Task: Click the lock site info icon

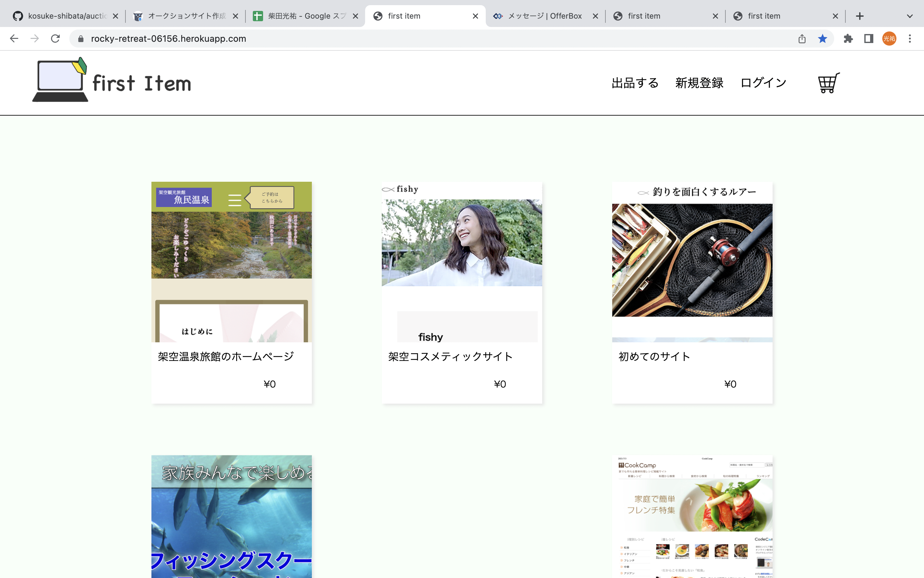Action: [81, 39]
